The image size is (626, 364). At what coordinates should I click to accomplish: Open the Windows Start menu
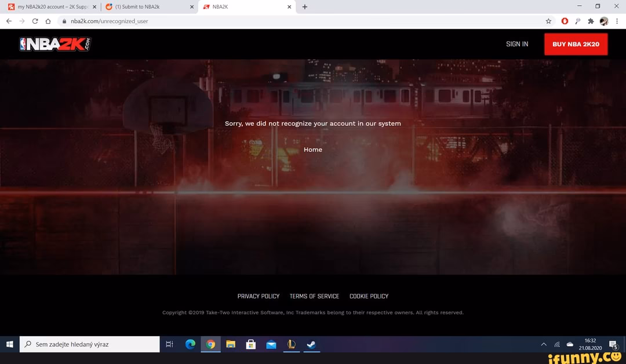coord(10,344)
